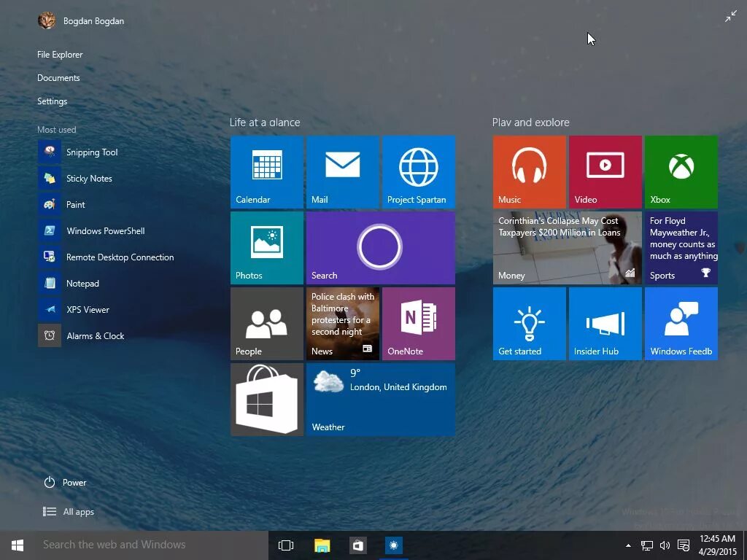
Task: Open the Money tile about Corinthian's collapse
Action: click(x=568, y=248)
